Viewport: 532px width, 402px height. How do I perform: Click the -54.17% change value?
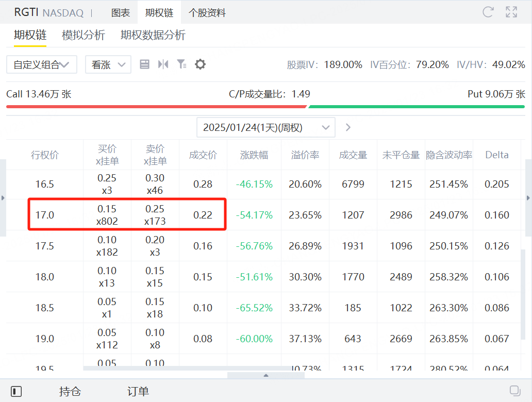[254, 215]
